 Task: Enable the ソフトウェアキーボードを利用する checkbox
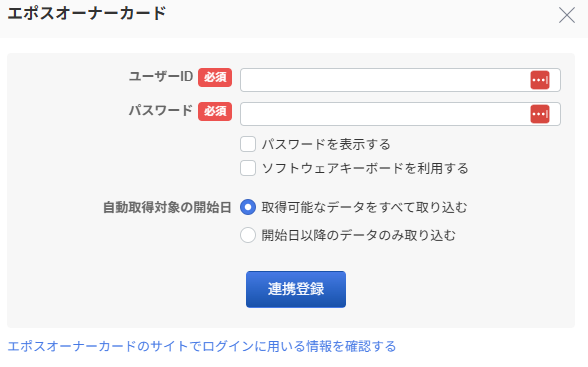(248, 168)
